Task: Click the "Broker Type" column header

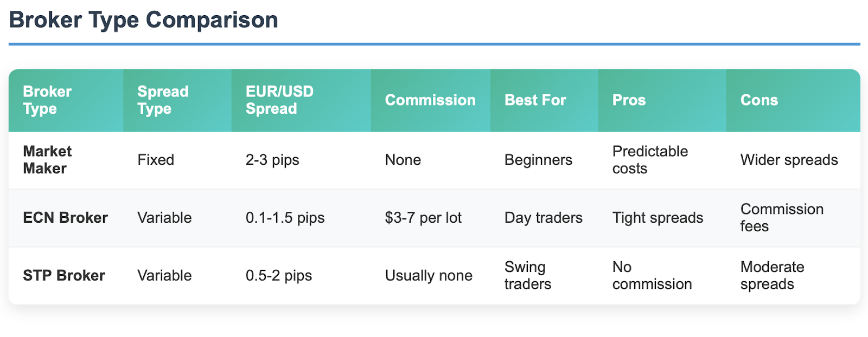Action: coord(47,100)
